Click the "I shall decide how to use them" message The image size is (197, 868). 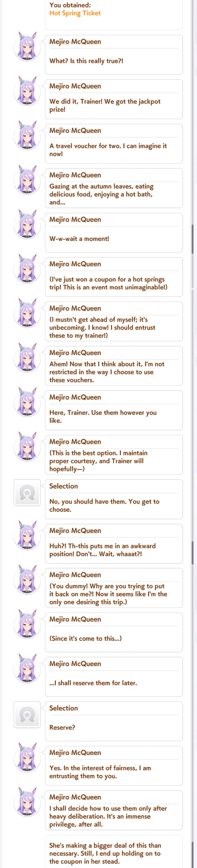click(114, 811)
